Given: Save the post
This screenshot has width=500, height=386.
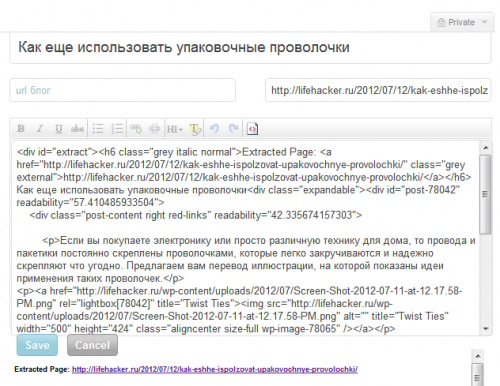Looking at the screenshot, I should pos(37,345).
